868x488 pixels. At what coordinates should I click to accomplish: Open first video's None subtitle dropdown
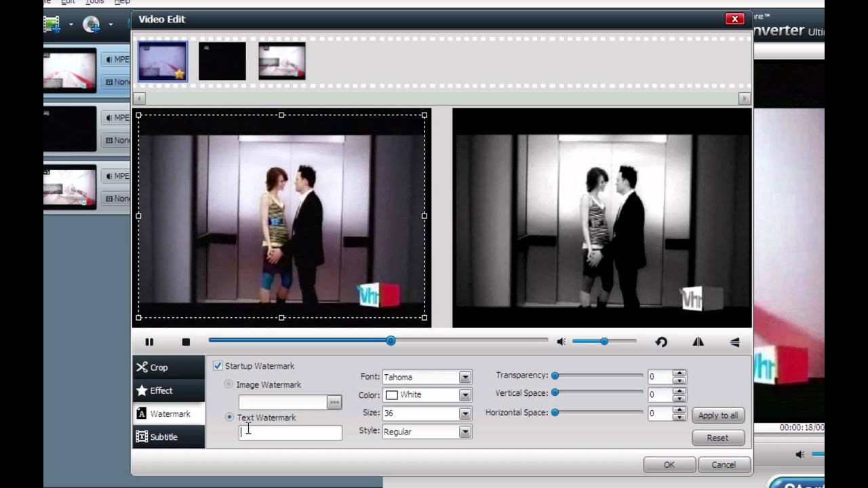116,82
